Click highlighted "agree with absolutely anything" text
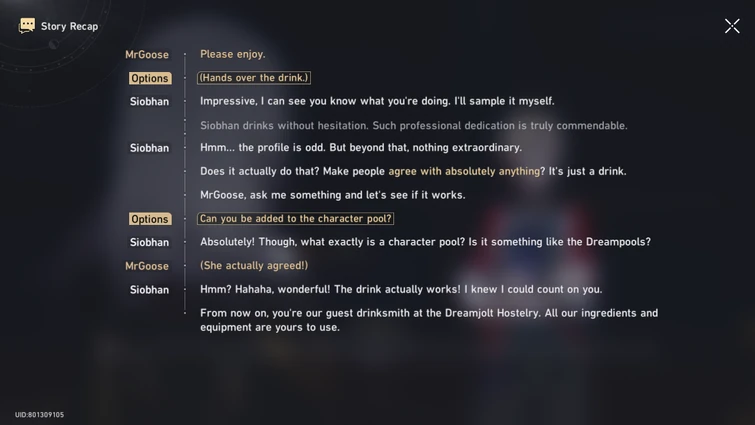The image size is (755, 425). (x=467, y=171)
